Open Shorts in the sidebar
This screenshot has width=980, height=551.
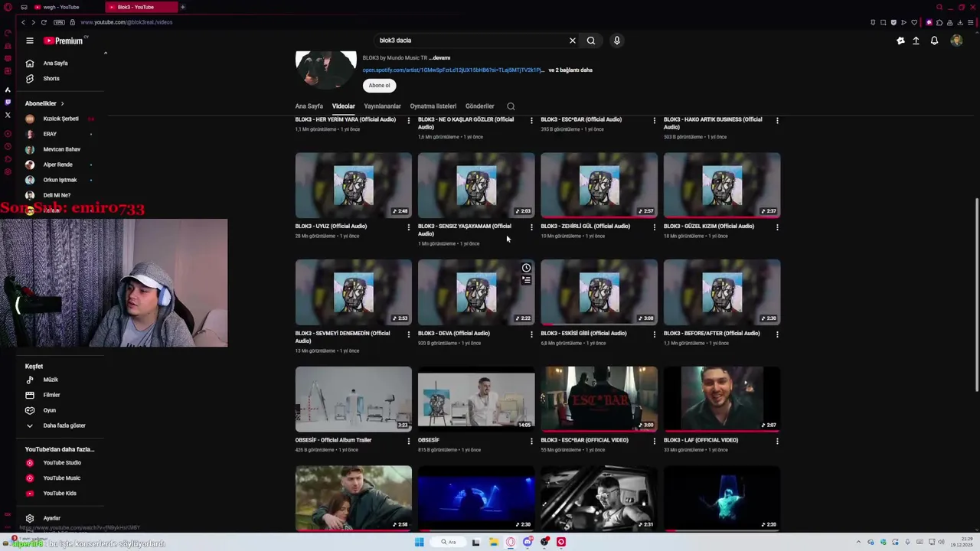51,79
